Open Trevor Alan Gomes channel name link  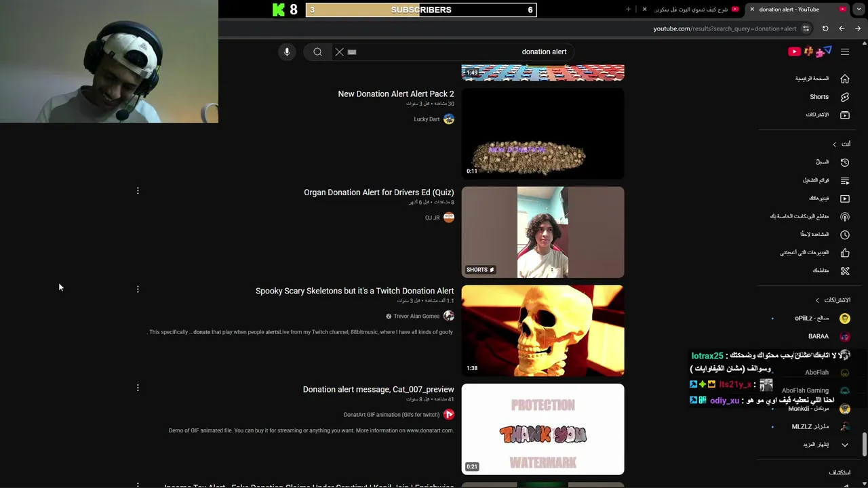(416, 317)
